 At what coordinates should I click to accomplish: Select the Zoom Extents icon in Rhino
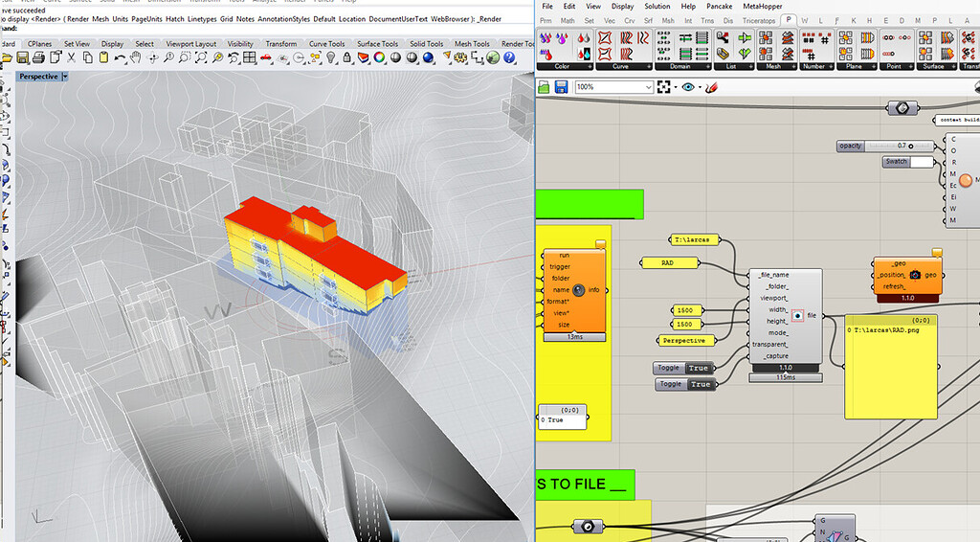pyautogui.click(x=201, y=58)
